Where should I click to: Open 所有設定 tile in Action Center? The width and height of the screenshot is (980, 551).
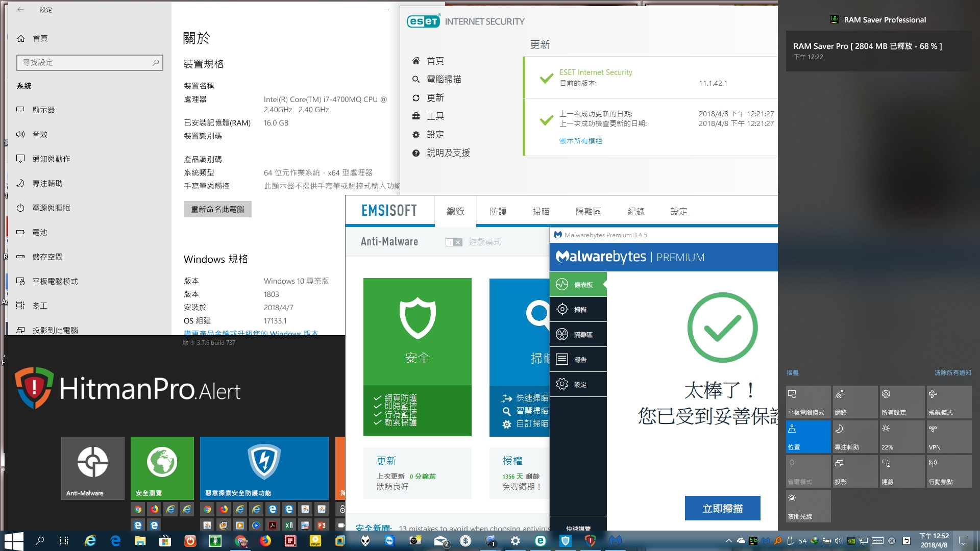[x=902, y=402]
